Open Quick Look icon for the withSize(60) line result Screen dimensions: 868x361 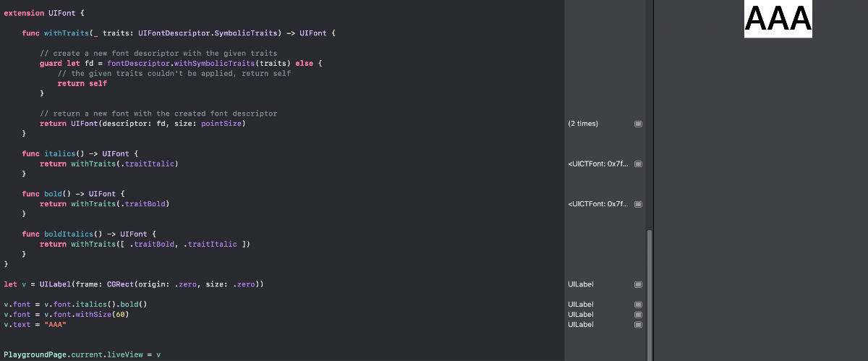pyautogui.click(x=638, y=315)
